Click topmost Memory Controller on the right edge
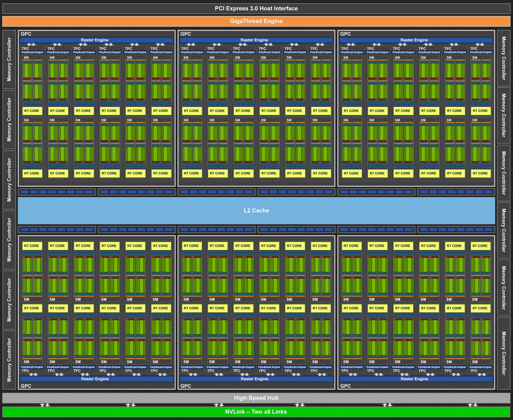The image size is (513, 420). [x=504, y=58]
